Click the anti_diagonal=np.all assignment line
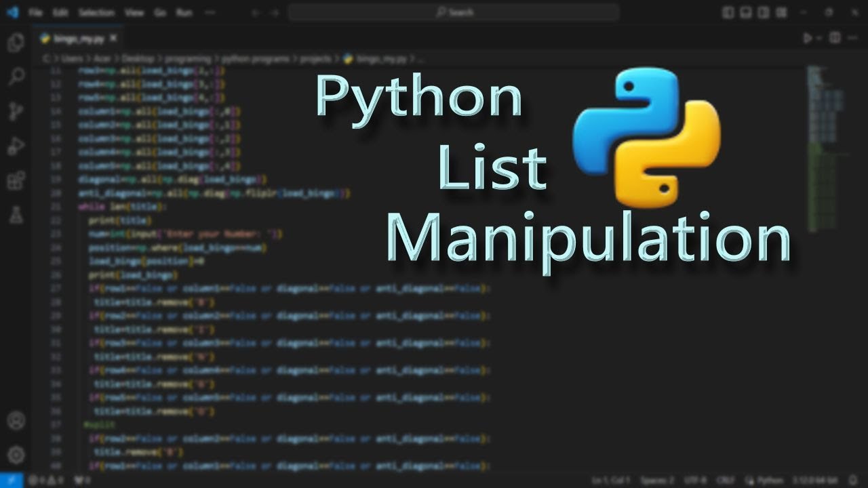 coord(214,193)
